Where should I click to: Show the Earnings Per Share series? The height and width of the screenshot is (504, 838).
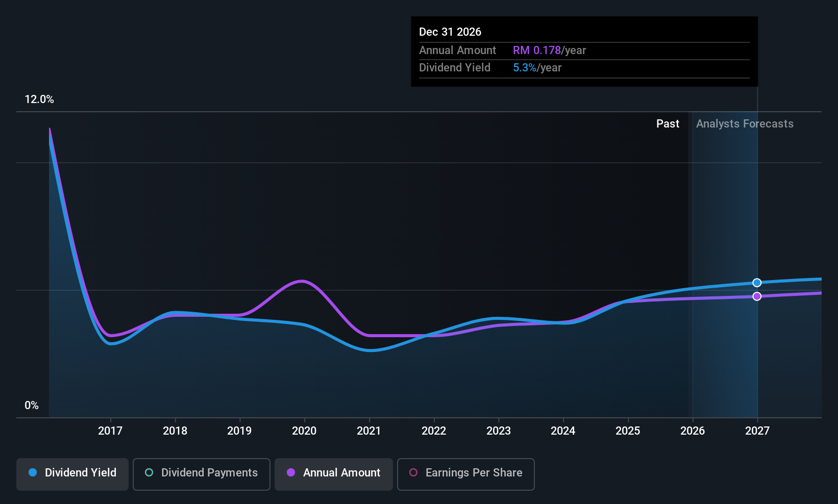(465, 473)
